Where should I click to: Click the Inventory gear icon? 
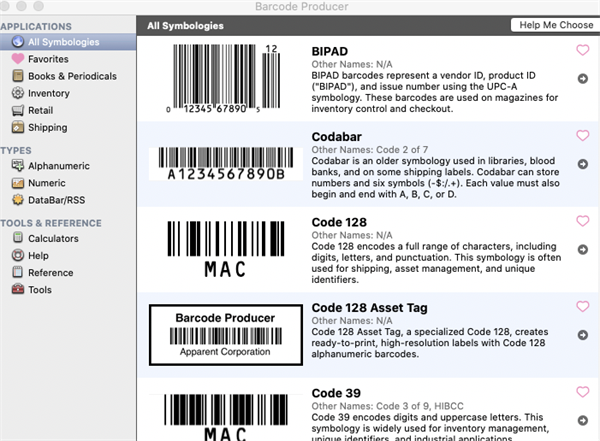click(x=18, y=93)
